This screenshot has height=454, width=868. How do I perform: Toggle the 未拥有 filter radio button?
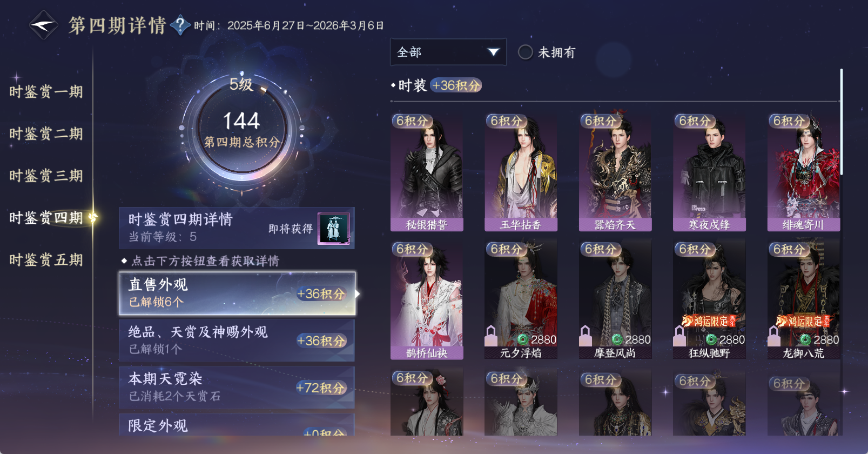(x=525, y=52)
